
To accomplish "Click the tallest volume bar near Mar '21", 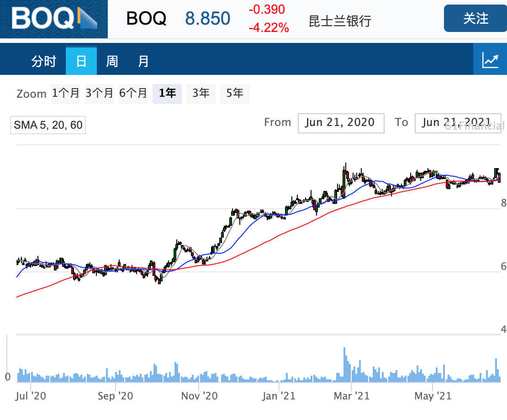I will click(345, 365).
